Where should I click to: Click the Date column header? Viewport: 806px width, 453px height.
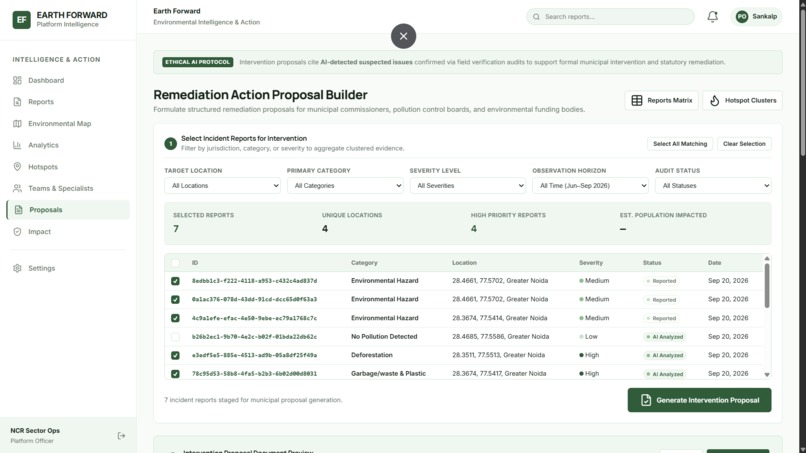715,263
